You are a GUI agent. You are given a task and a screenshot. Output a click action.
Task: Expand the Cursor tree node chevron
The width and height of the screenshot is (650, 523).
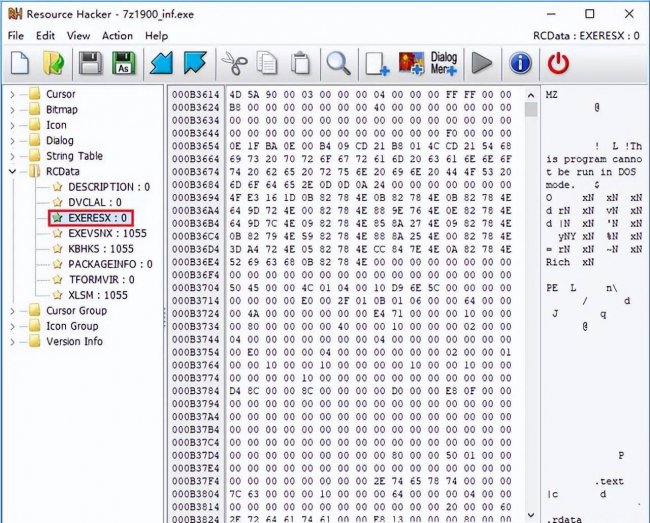pyautogui.click(x=12, y=94)
